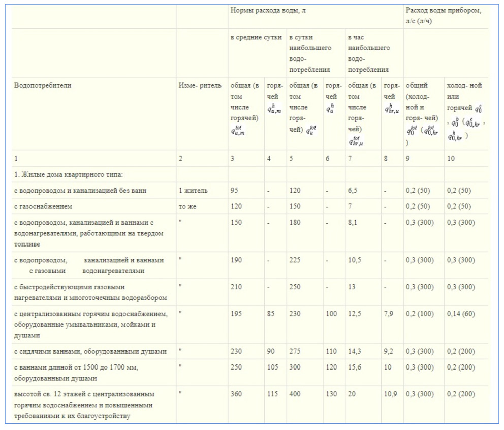This screenshot has height=430, width=504.
Task: Select the "Изме- ритель" header cell
Action: click(x=200, y=86)
